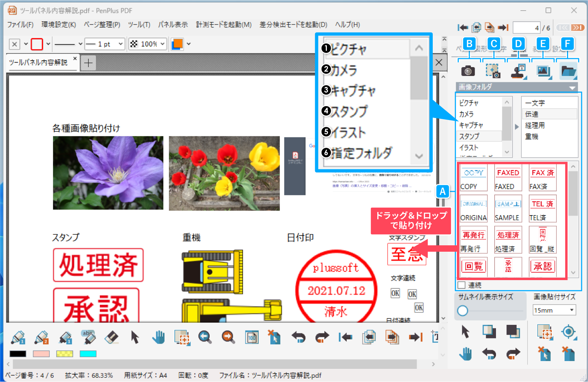Image resolution: width=588 pixels, height=382 pixels.
Task: Click the send-to-back layer icon in right panel
Action: coord(513,331)
